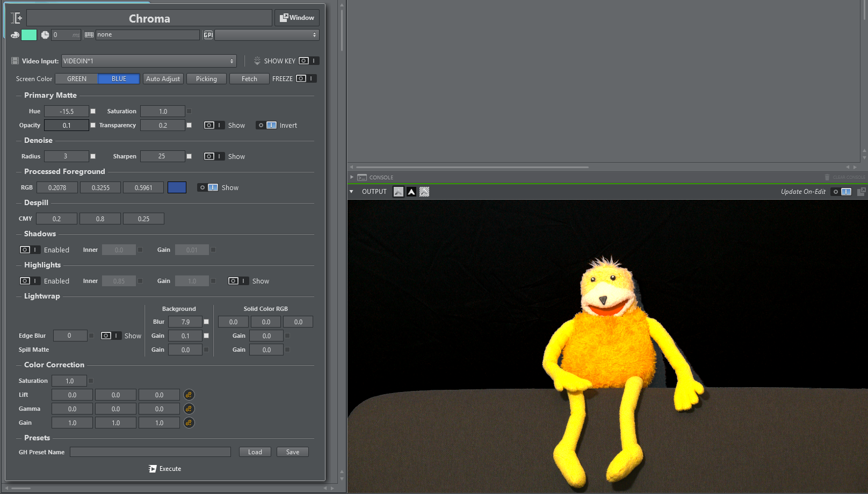Click the puppet output preview image
The width and height of the screenshot is (868, 494).
pos(607,346)
